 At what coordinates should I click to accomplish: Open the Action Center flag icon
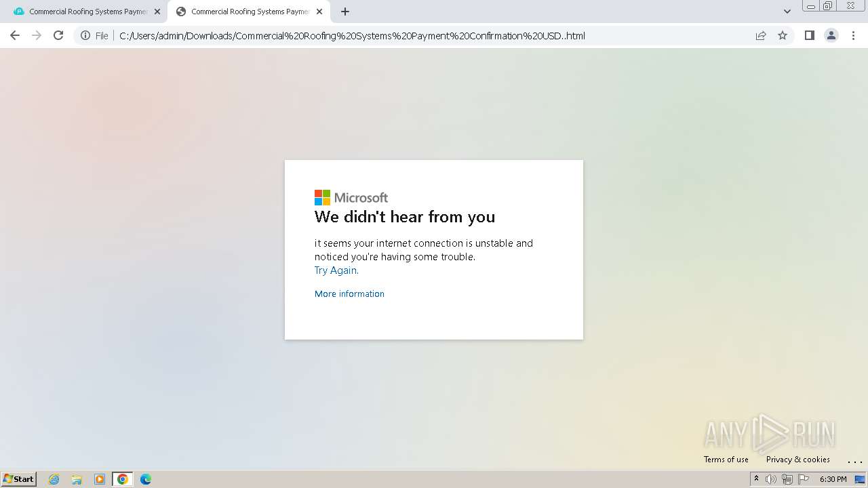pos(804,479)
